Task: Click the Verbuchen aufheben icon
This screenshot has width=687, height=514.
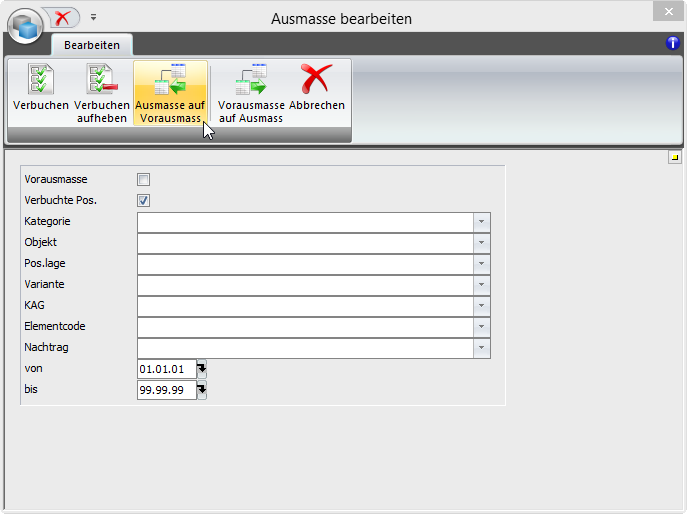Action: [x=102, y=79]
